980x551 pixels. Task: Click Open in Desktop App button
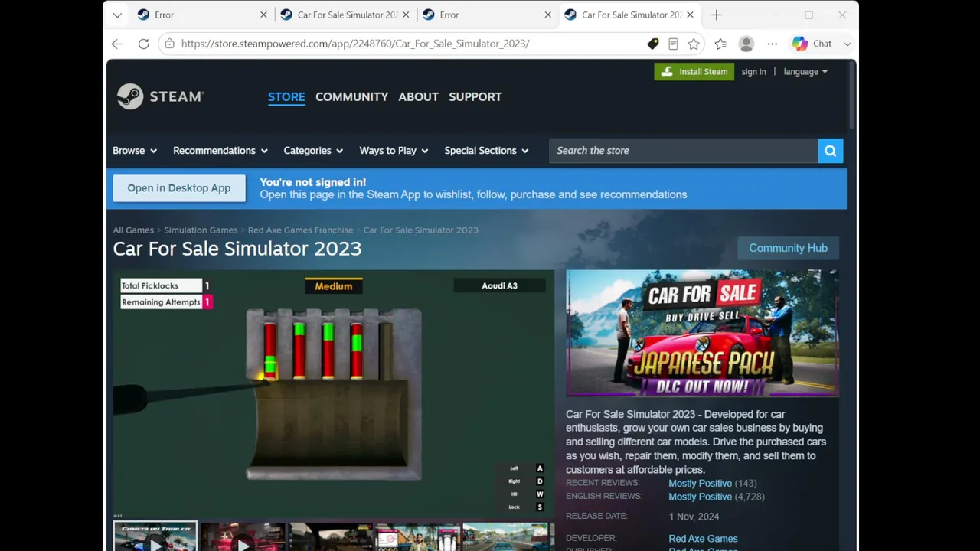179,188
